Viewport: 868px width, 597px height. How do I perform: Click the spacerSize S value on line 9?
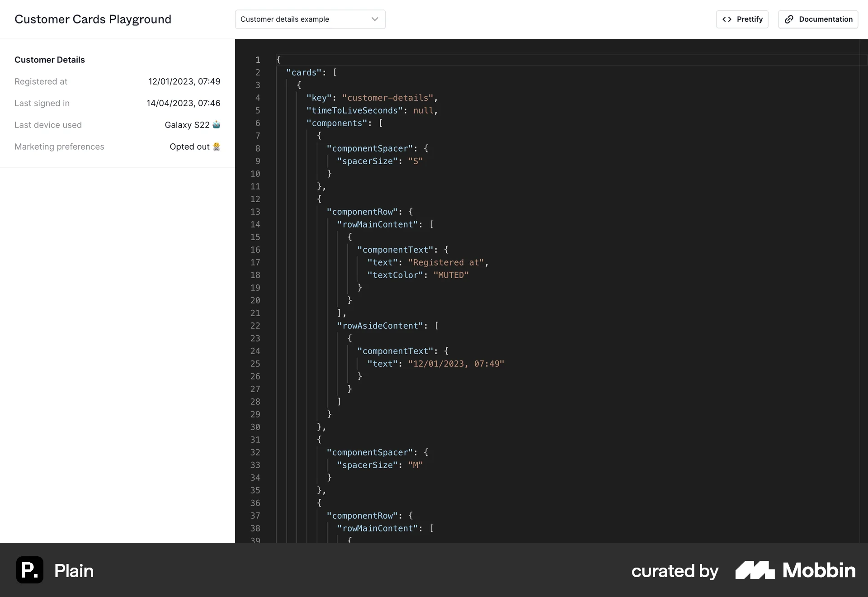point(416,161)
